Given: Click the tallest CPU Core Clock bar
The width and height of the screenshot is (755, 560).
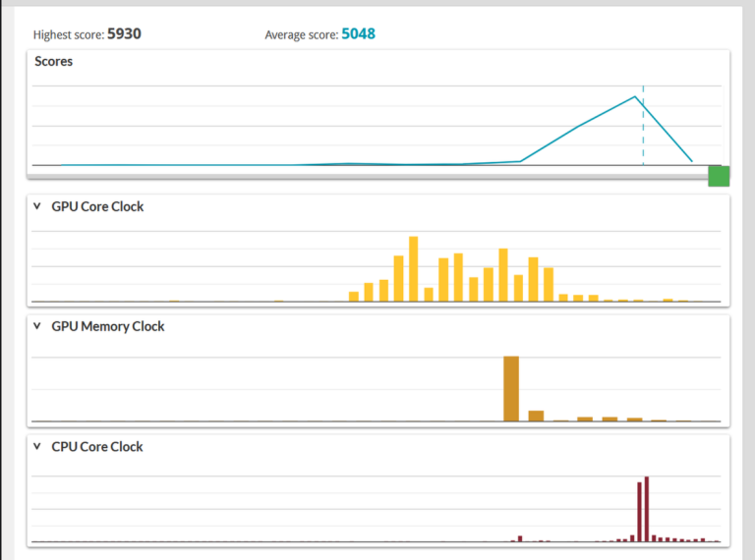Looking at the screenshot, I should [647, 509].
